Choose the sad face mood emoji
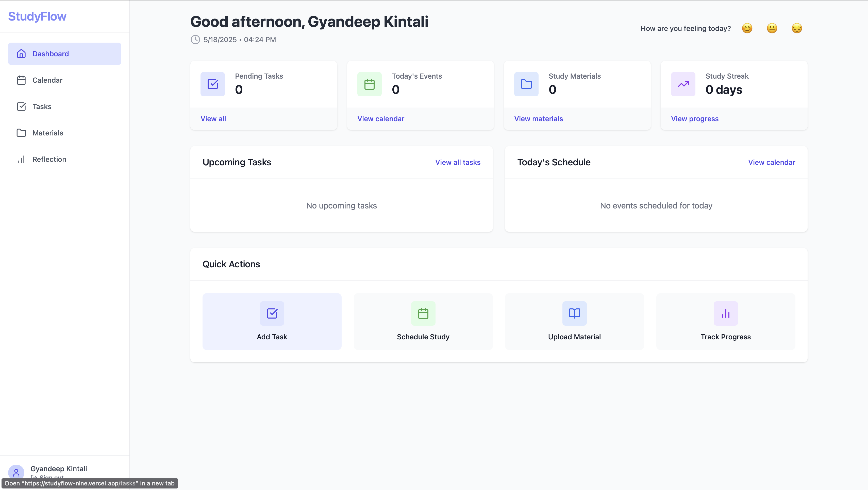The width and height of the screenshot is (868, 490). pyautogui.click(x=797, y=28)
